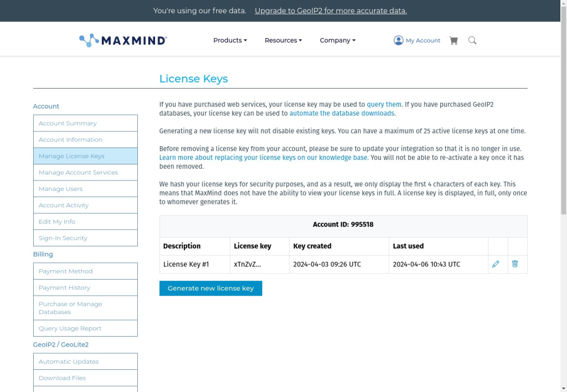Click the scrollbar up arrow
This screenshot has height=392, width=567.
[x=563, y=3]
